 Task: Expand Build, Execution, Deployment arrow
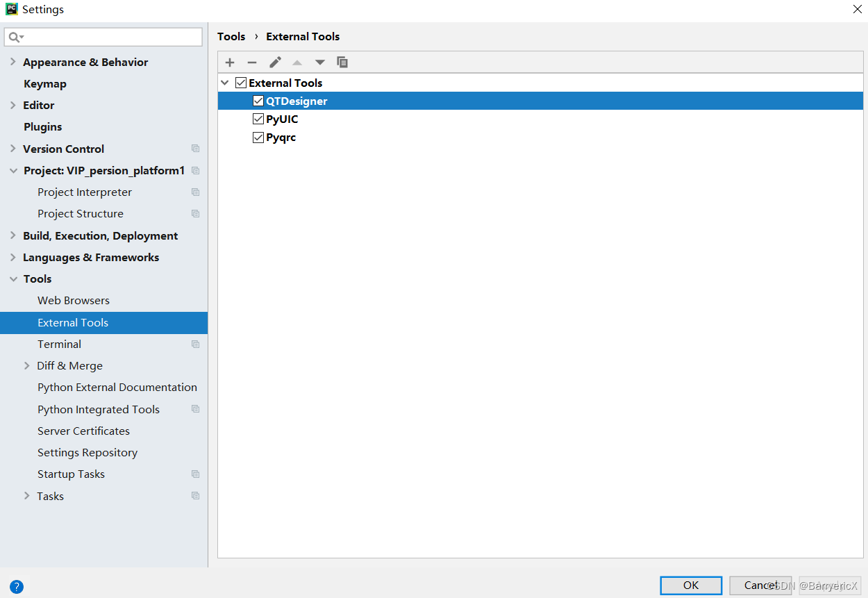12,235
